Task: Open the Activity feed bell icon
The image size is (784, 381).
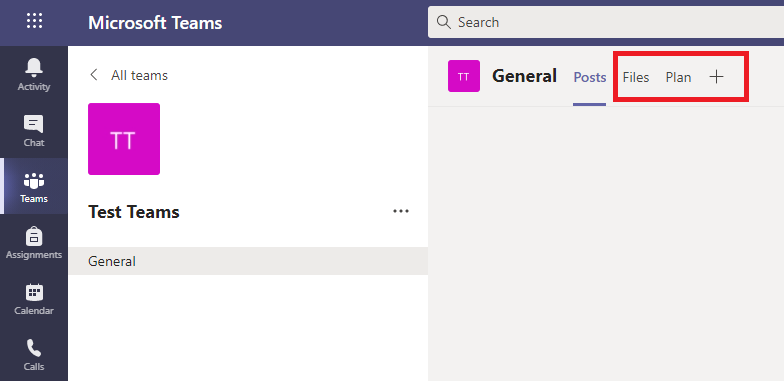Action: [x=34, y=66]
